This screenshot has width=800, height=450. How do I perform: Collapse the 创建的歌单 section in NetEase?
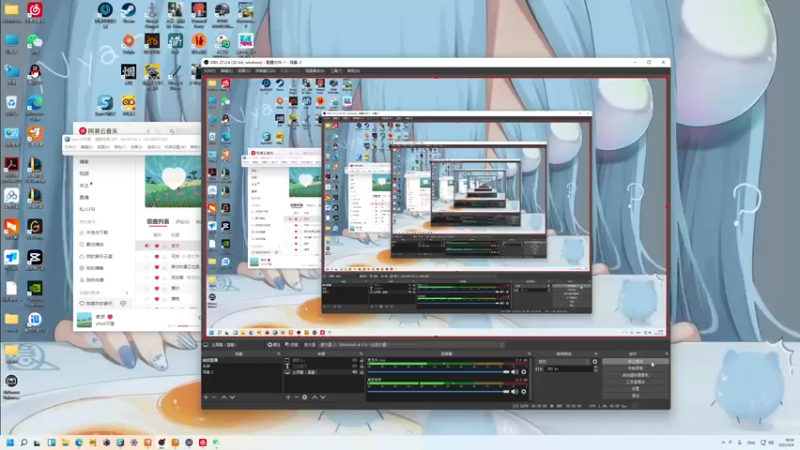tap(91, 293)
